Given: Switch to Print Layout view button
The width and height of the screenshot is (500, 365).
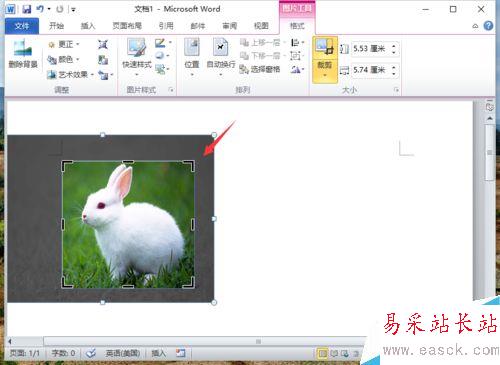Looking at the screenshot, I should [x=322, y=353].
